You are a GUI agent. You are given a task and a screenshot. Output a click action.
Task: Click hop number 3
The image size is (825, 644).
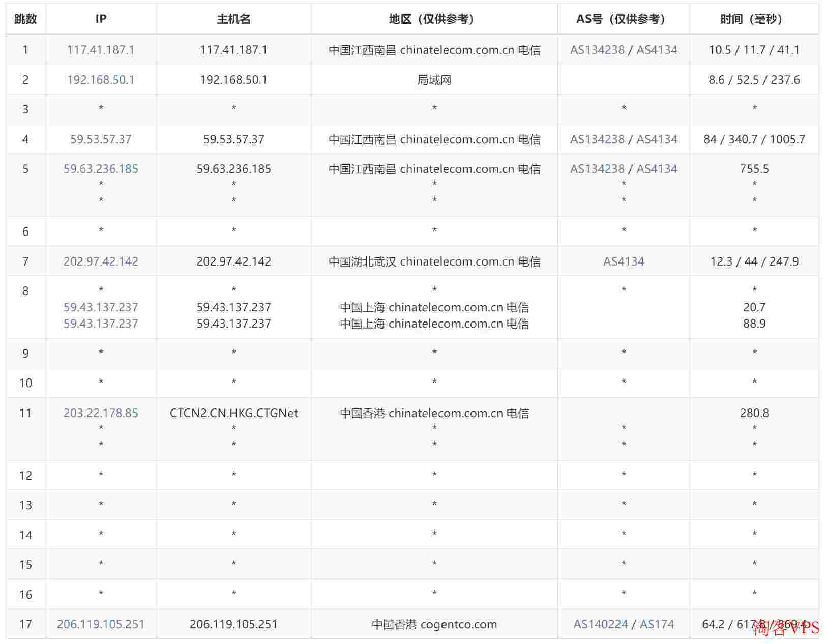pos(25,109)
